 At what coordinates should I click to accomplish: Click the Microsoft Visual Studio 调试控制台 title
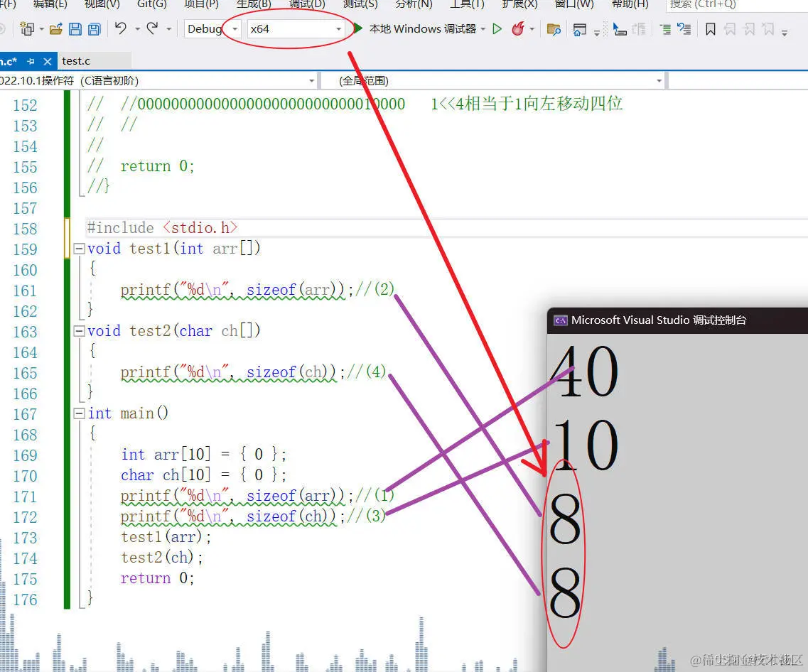[x=659, y=320]
